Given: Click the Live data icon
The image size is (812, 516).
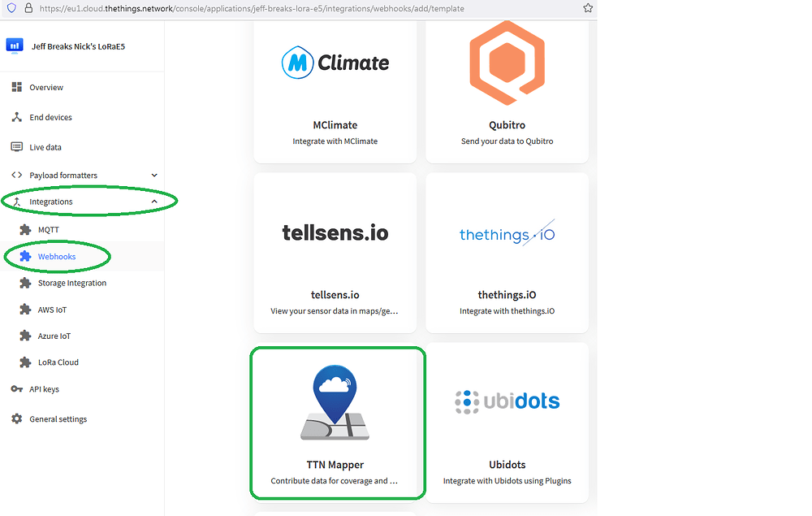Looking at the screenshot, I should click(x=16, y=147).
